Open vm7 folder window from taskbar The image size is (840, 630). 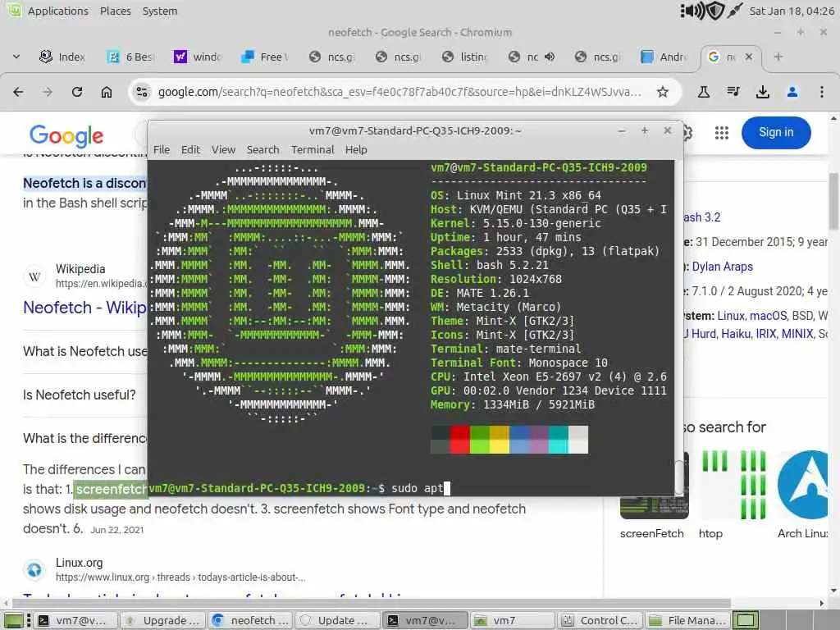(x=512, y=620)
